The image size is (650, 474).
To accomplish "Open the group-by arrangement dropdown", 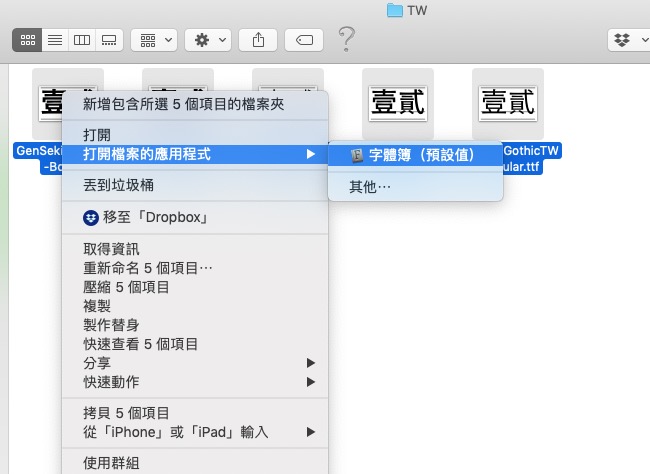I will [x=154, y=40].
